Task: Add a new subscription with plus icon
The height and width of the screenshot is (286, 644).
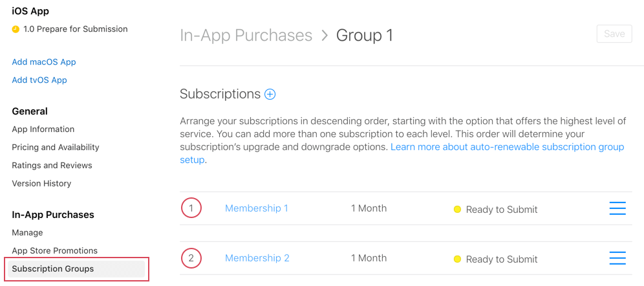Action: [270, 94]
